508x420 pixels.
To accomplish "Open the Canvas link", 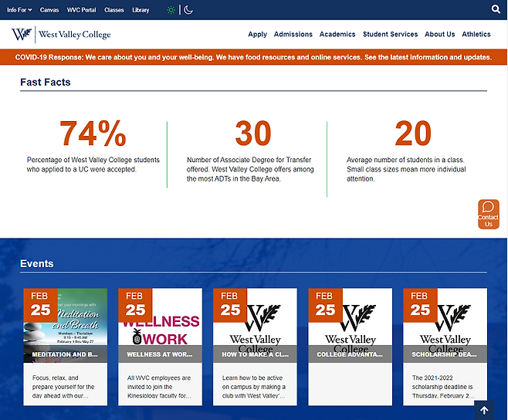I will pos(49,10).
